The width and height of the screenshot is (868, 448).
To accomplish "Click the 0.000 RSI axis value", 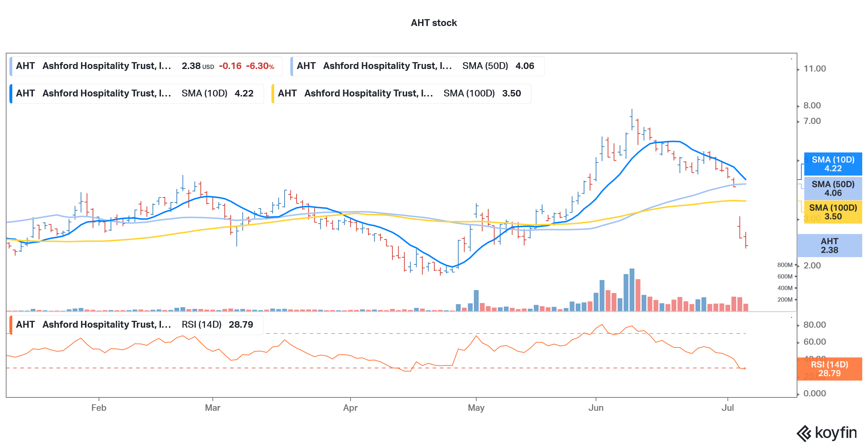I will pos(814,393).
